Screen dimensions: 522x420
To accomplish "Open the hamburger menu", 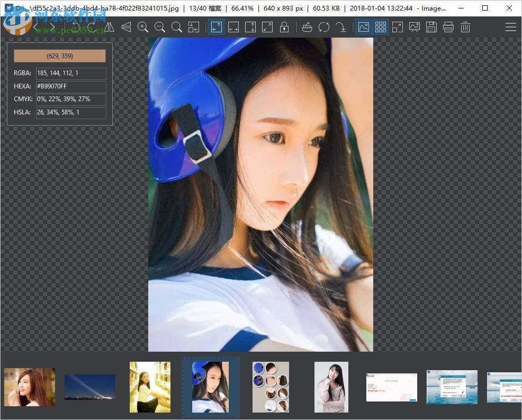I will tap(511, 26).
